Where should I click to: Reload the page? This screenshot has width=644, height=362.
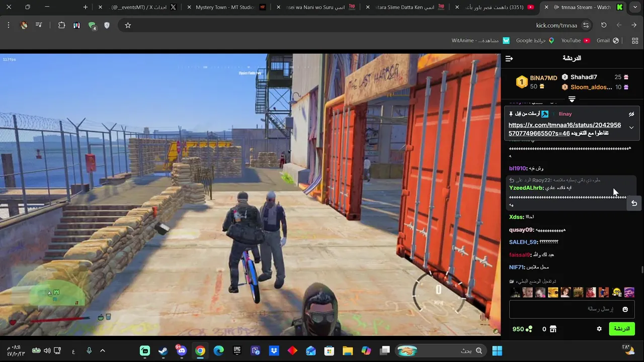click(x=604, y=25)
